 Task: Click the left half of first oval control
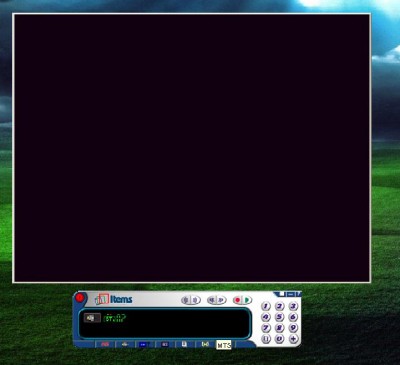point(186,300)
